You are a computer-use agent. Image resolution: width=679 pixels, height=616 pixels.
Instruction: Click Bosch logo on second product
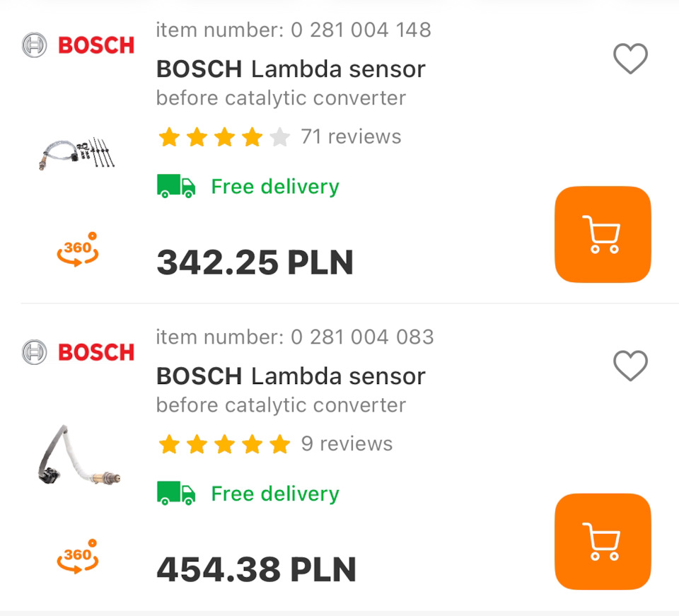click(78, 351)
